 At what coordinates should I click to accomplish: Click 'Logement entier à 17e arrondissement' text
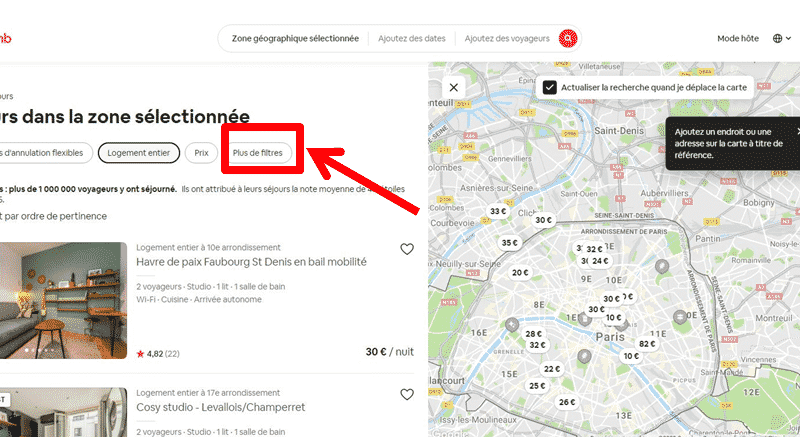point(208,393)
